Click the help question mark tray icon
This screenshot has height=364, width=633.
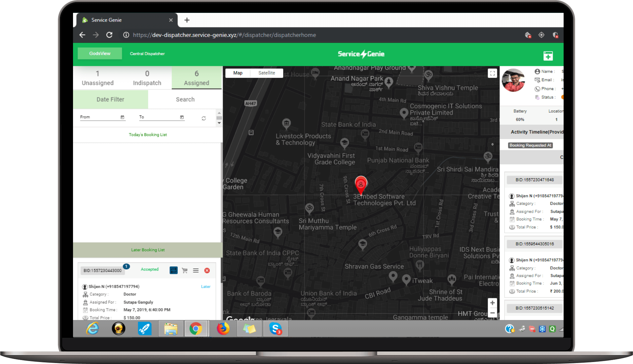tap(509, 329)
